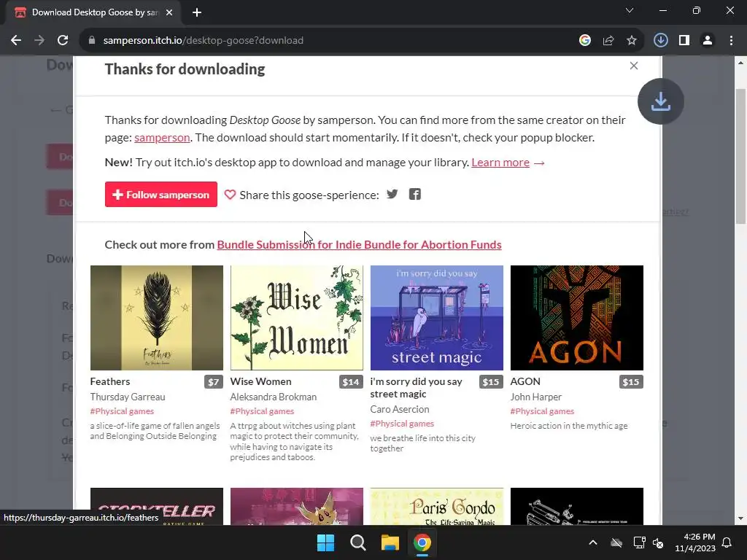
Task: Click the $15 price tag on AGON
Action: [631, 382]
